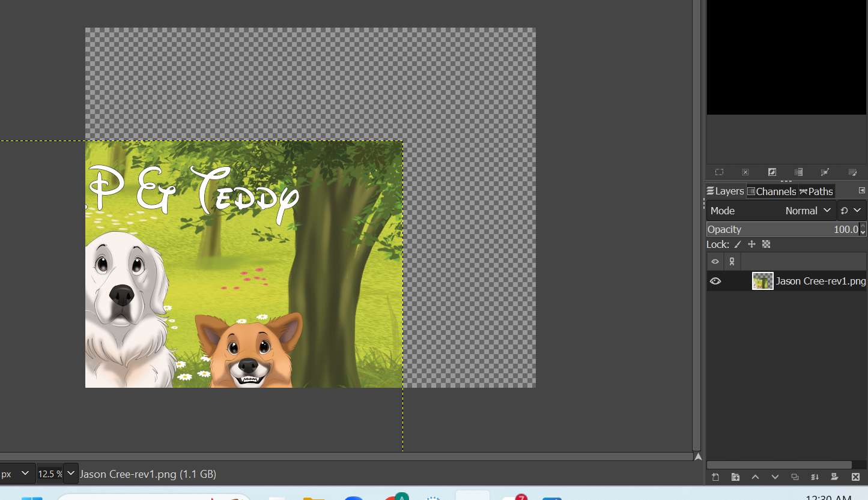Click the select all icon in selection panel
The width and height of the screenshot is (868, 500).
(719, 172)
